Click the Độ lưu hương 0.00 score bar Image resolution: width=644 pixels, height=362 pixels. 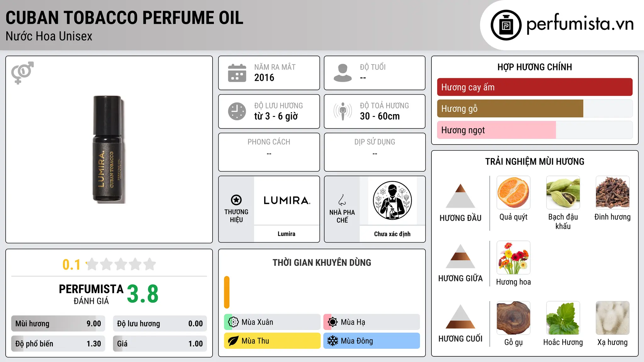tap(160, 324)
